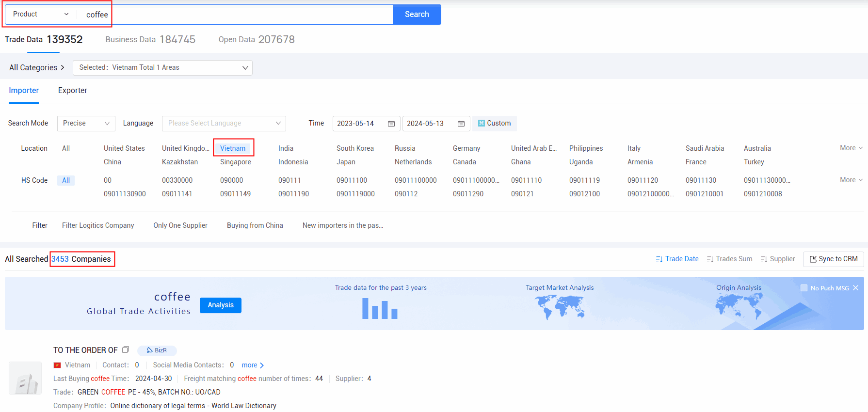Expand More locations

[851, 148]
